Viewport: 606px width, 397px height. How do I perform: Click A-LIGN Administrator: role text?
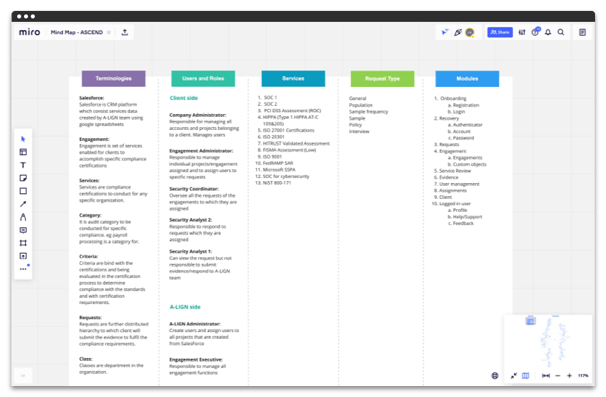[x=195, y=324]
